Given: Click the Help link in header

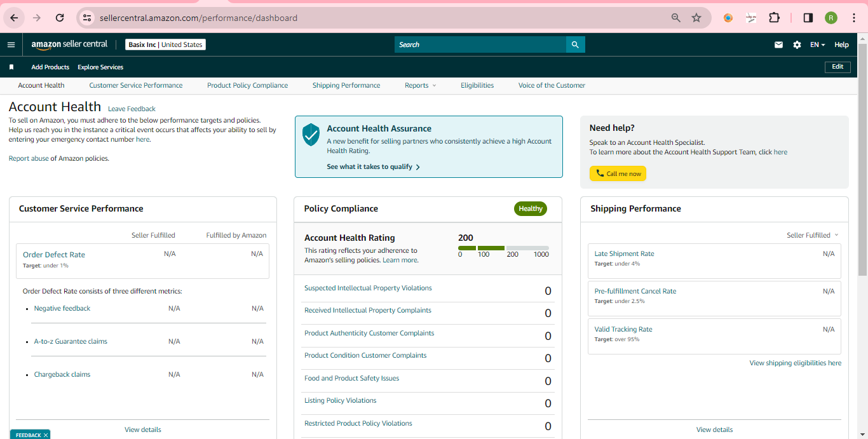Looking at the screenshot, I should click(841, 44).
